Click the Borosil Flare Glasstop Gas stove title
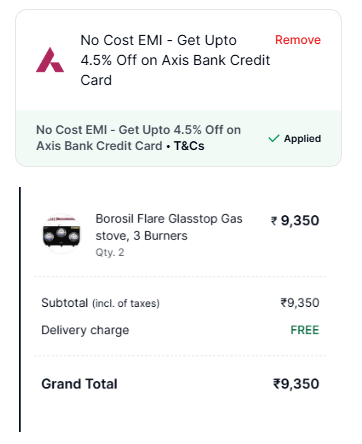This screenshot has height=444, width=362. coord(169,227)
